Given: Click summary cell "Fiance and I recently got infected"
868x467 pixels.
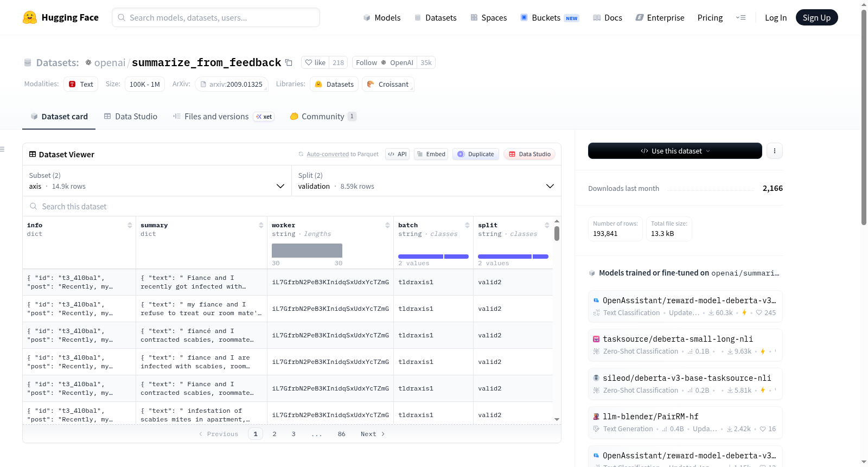Looking at the screenshot, I should click(x=201, y=282).
